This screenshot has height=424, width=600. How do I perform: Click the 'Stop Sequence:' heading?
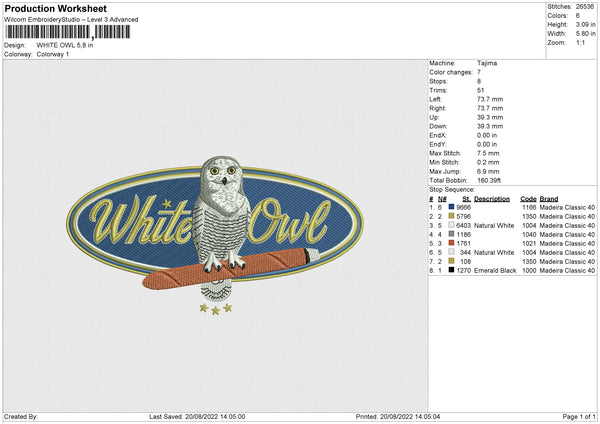[452, 190]
